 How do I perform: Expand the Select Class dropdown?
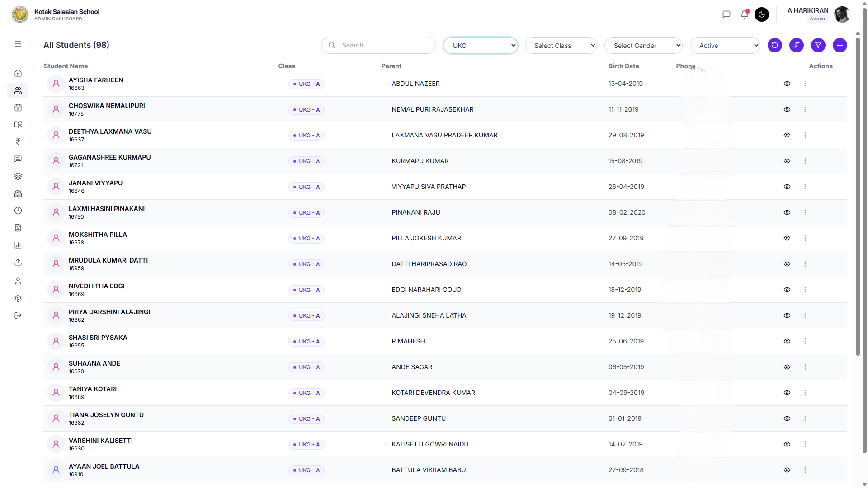(561, 46)
